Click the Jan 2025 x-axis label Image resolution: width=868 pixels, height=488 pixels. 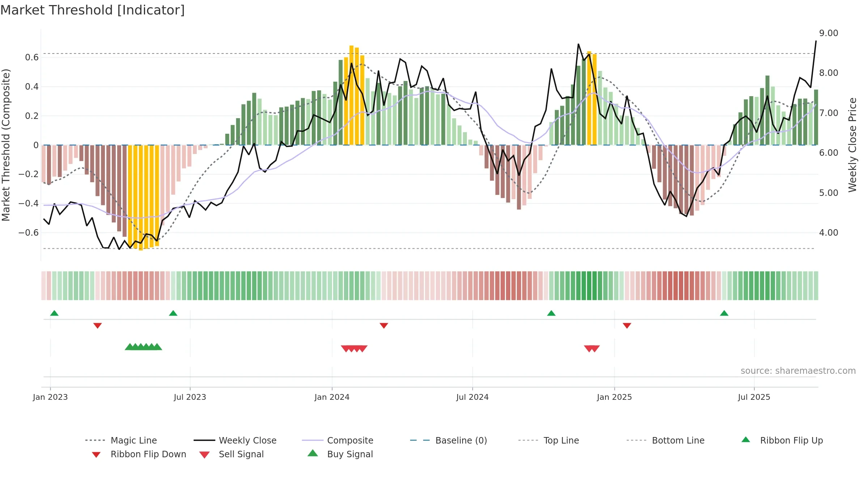(x=614, y=397)
